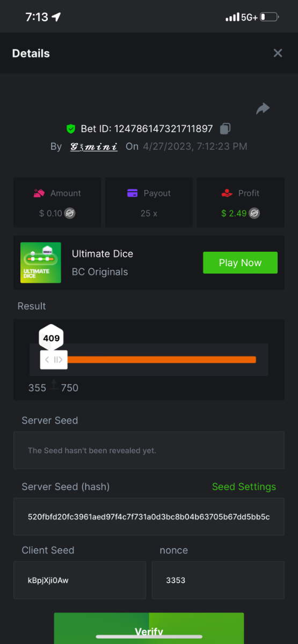Open Seed Settings link
298x644 pixels.
[244, 487]
